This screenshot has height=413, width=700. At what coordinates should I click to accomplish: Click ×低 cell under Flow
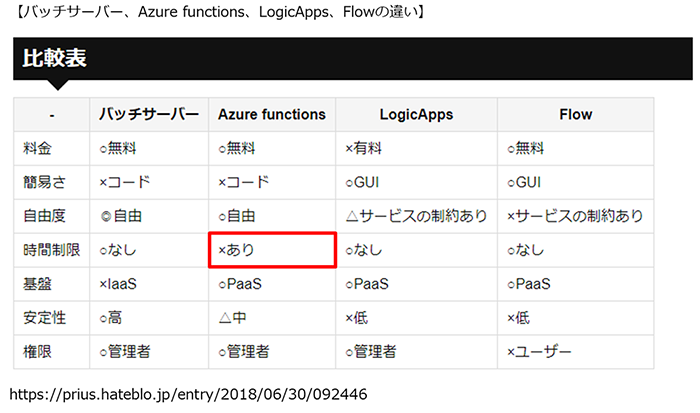[575, 318]
